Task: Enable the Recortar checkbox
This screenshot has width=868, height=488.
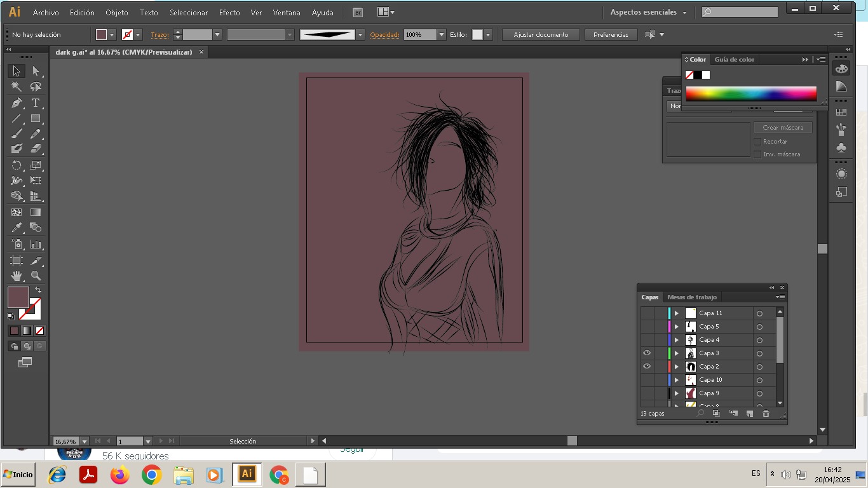Action: point(757,142)
